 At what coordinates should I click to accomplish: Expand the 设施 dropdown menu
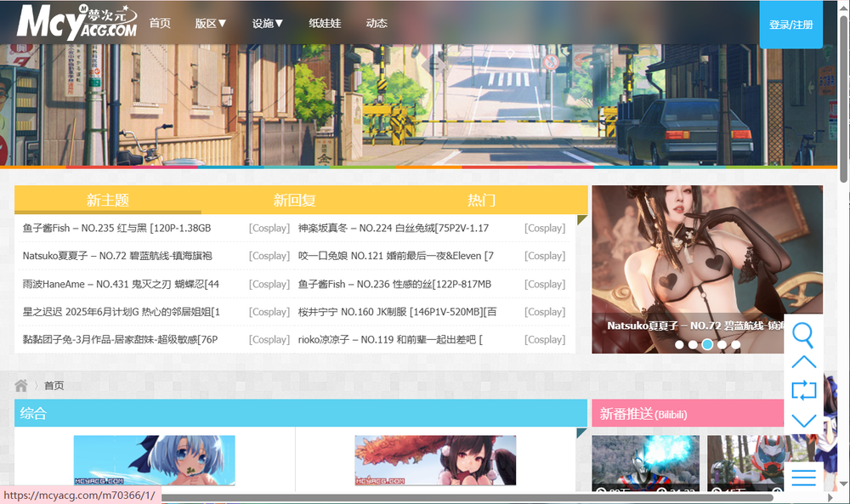pos(268,23)
